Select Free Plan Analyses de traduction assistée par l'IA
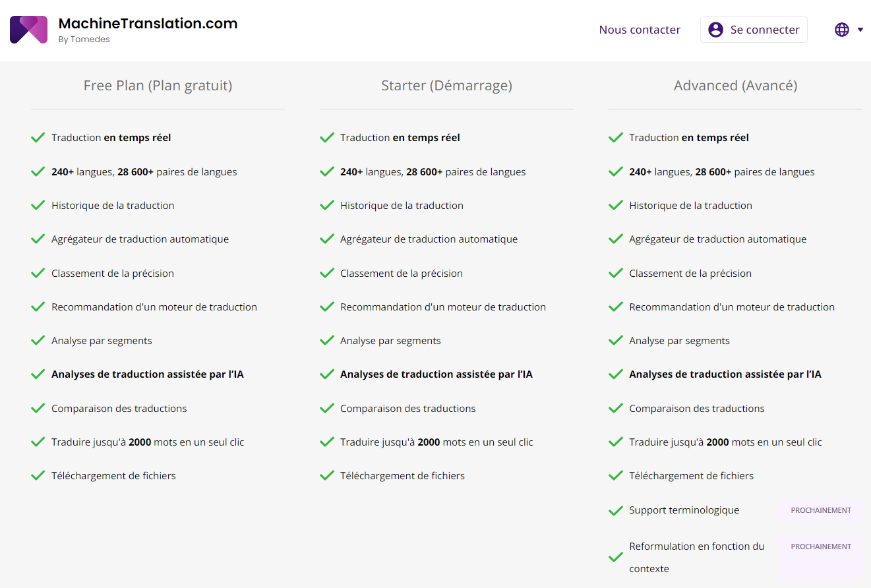 (x=148, y=374)
